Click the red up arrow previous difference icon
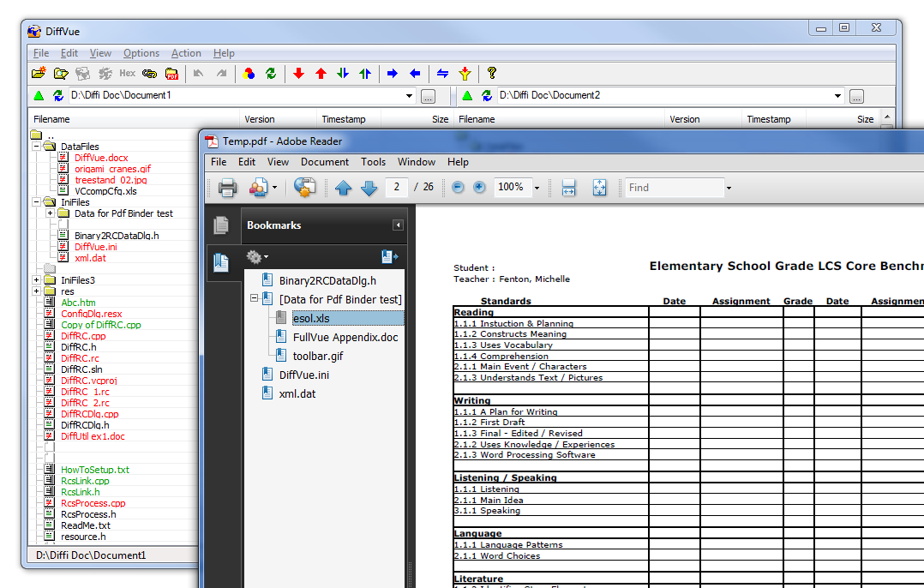 321,73
